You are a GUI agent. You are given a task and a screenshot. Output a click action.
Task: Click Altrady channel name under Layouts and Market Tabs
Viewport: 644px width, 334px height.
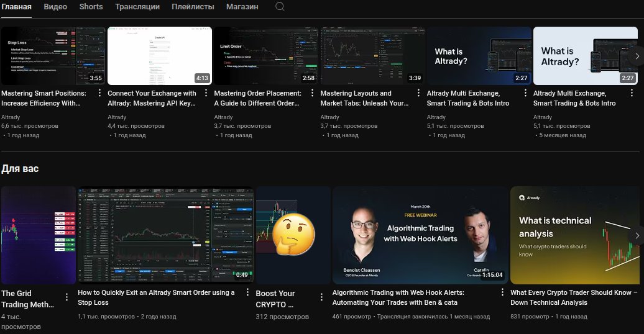(x=330, y=117)
